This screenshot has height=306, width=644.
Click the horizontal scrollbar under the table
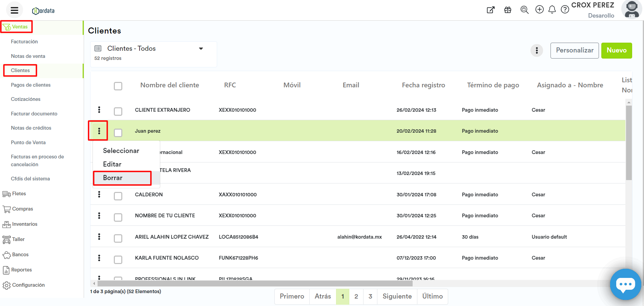click(255, 283)
